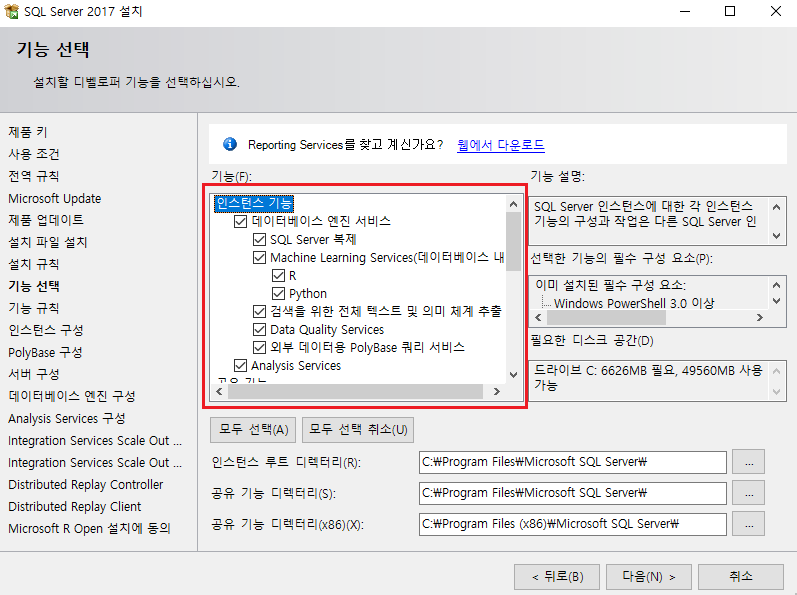Select Distributed Replay Controller step
Viewport: 797px width, 595px height.
pos(85,485)
